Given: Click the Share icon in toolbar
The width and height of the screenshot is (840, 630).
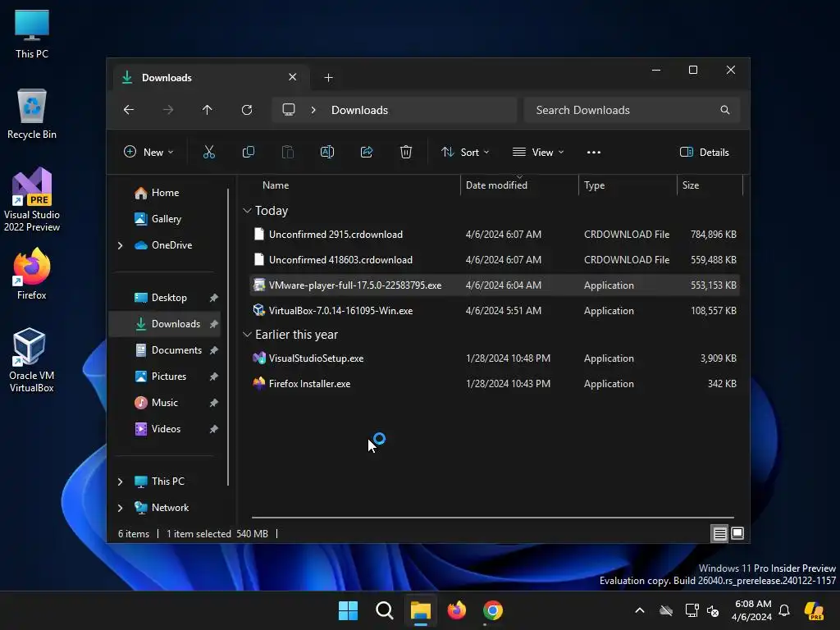Looking at the screenshot, I should pyautogui.click(x=367, y=152).
